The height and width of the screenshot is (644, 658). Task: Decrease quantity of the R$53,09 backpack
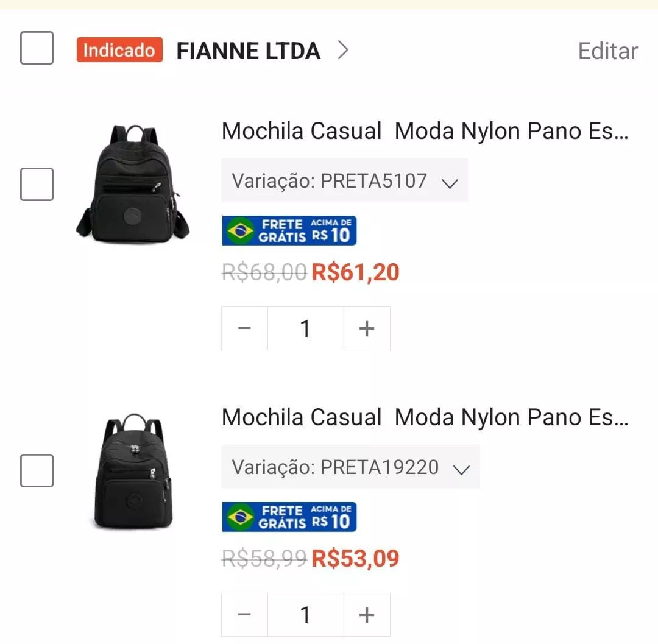[244, 615]
